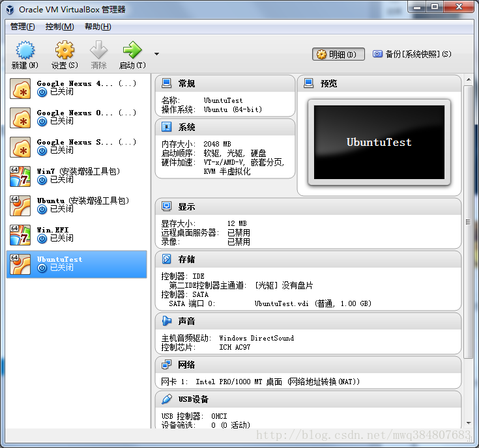479x448 pixels.
Task: Click the UbuntuTest OS icon in list
Action: (20, 264)
